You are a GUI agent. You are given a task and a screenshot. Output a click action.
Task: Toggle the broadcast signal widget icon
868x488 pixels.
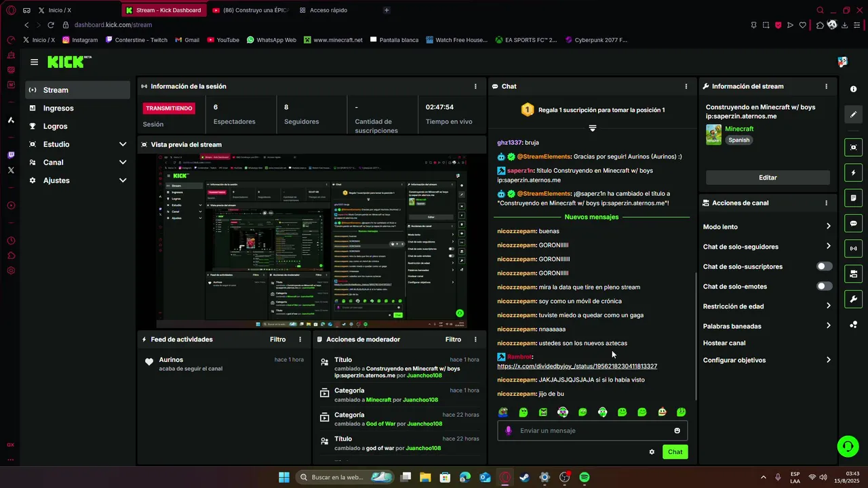pos(853,249)
